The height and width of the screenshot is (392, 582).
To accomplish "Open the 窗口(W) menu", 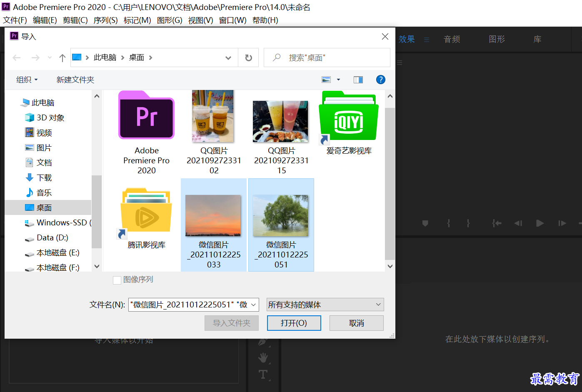I will 232,20.
